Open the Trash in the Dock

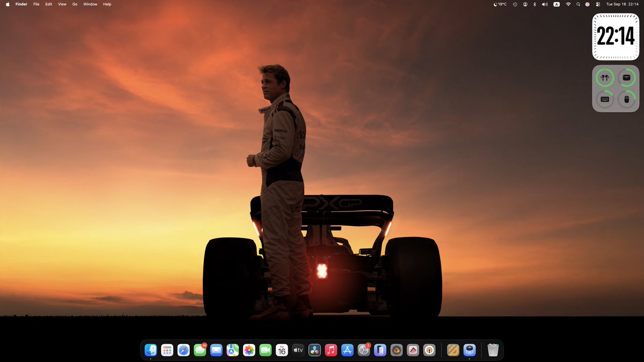pyautogui.click(x=493, y=350)
